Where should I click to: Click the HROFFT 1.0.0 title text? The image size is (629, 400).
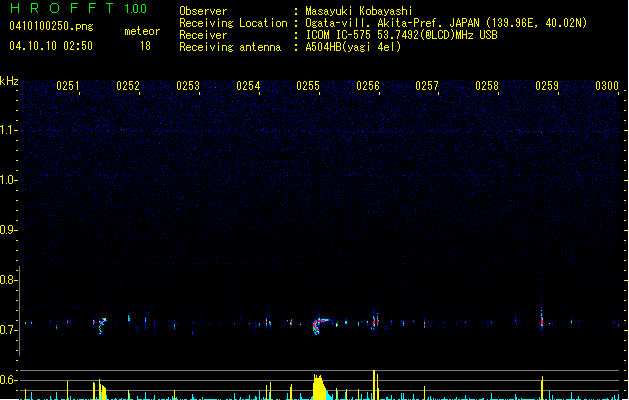click(x=78, y=8)
